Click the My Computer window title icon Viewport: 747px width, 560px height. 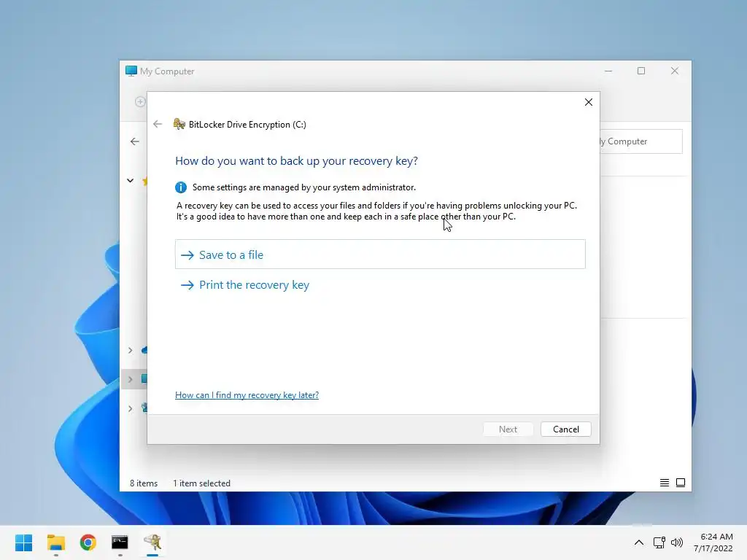point(131,71)
